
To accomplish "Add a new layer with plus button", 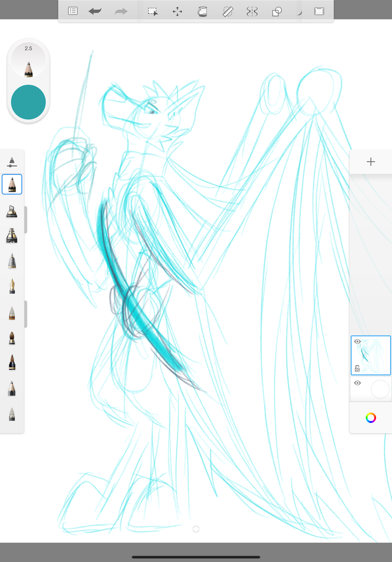I will (x=371, y=162).
